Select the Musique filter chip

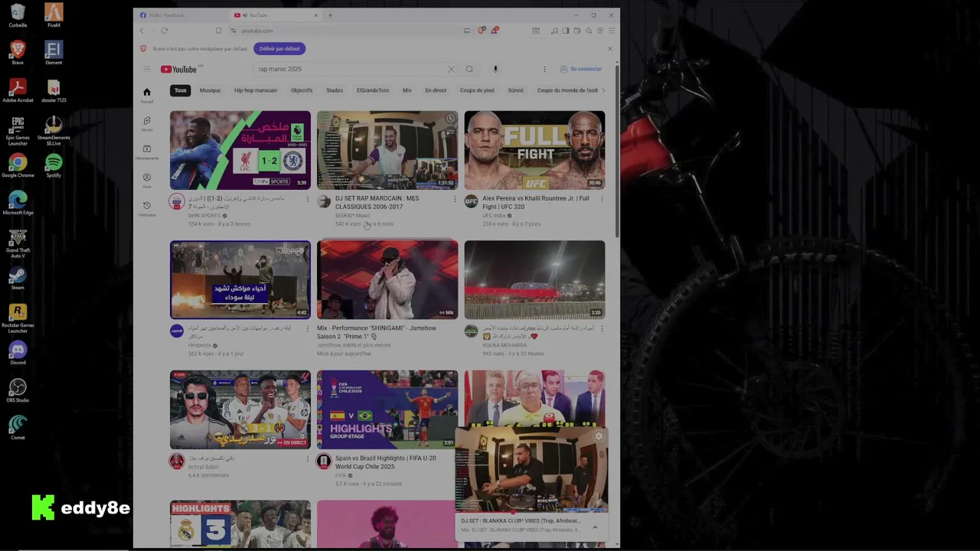(x=210, y=90)
